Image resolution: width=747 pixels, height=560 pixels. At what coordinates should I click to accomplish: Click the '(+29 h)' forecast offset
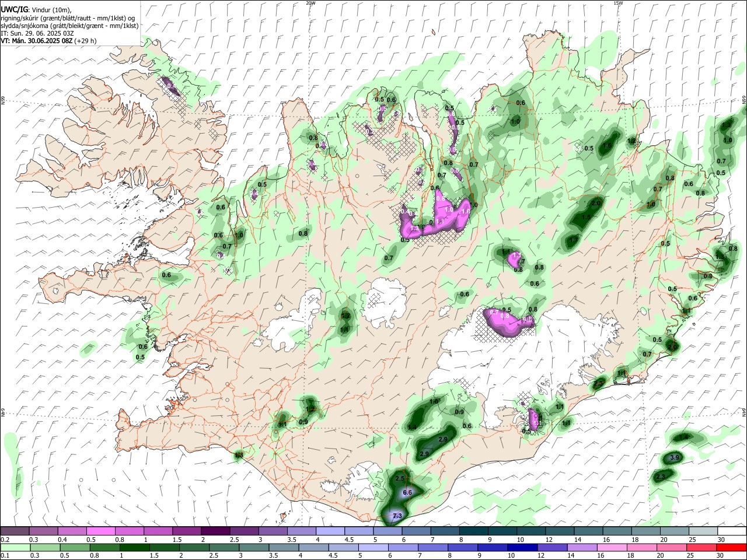pyautogui.click(x=85, y=41)
